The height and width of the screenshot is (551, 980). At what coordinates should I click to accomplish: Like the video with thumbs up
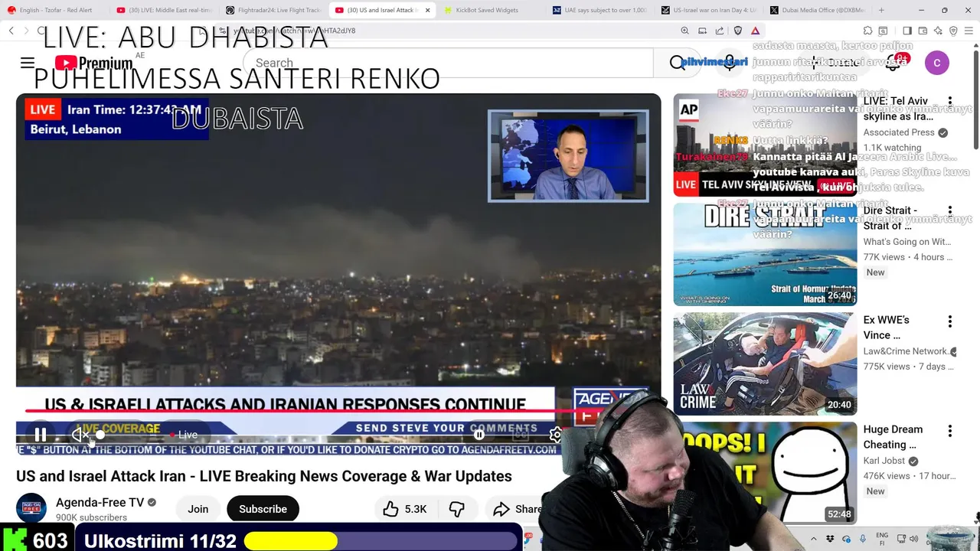[405, 509]
